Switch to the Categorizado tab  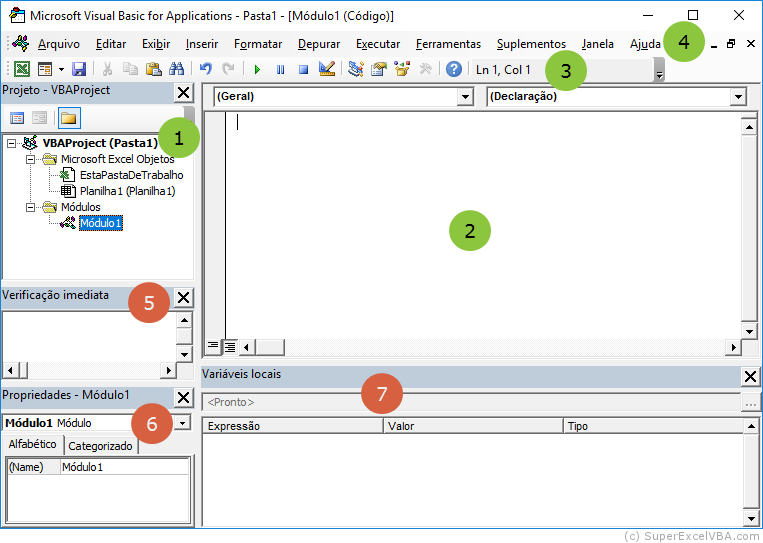pos(100,446)
